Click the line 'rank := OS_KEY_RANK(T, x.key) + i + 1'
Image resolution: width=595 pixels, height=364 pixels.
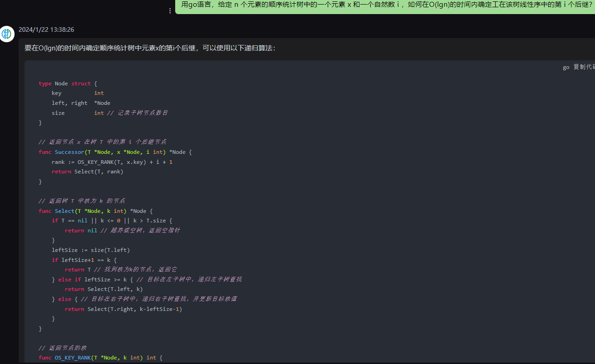point(112,162)
